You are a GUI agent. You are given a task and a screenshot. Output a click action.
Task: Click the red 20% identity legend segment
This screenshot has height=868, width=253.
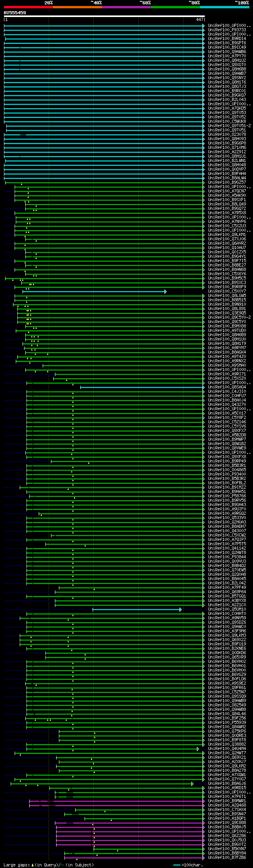pyautogui.click(x=28, y=7)
